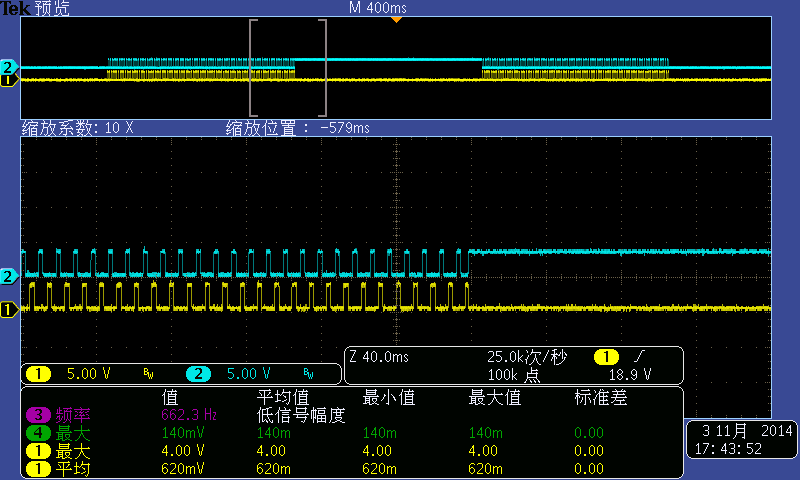Screen dimensions: 800x480
Task: Click the green channel 4 max measurement badge
Action: 38,434
